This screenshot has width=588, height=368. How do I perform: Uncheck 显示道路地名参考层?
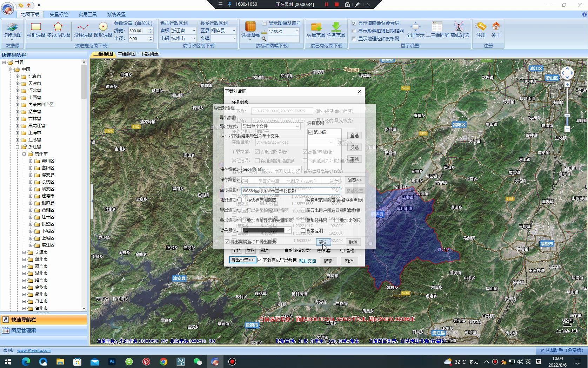[354, 23]
